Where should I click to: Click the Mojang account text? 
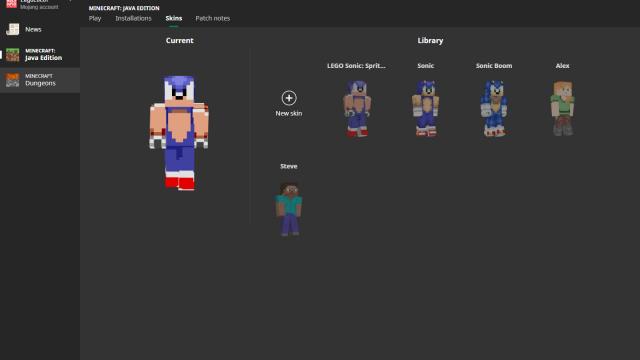tap(39, 7)
